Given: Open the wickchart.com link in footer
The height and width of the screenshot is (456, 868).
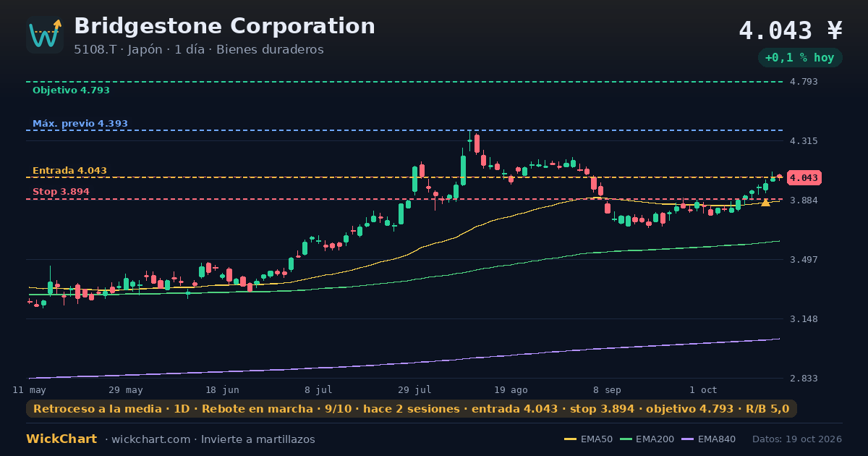Looking at the screenshot, I should tap(150, 439).
